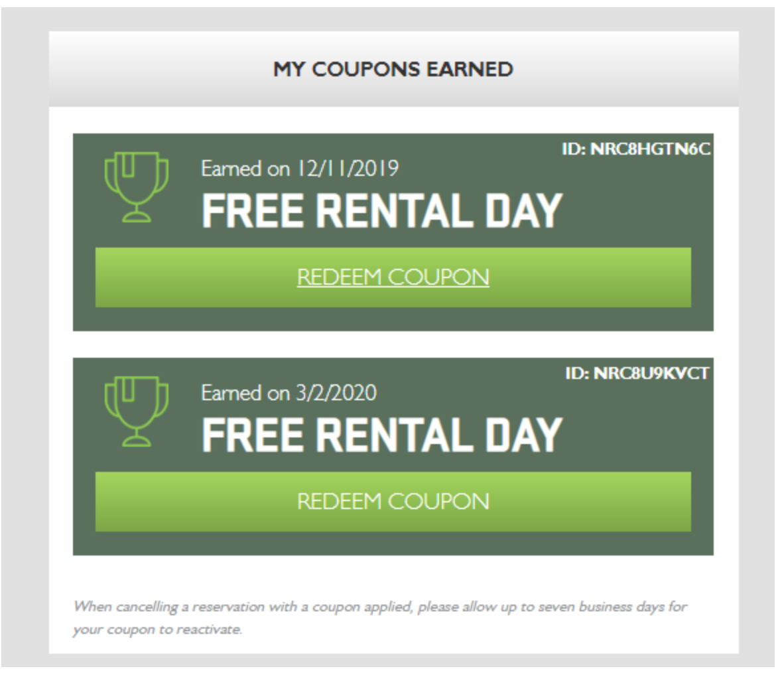Image resolution: width=784 pixels, height=677 pixels.
Task: Click the second coupon's FREE RENTAL DAY title
Action: (381, 435)
